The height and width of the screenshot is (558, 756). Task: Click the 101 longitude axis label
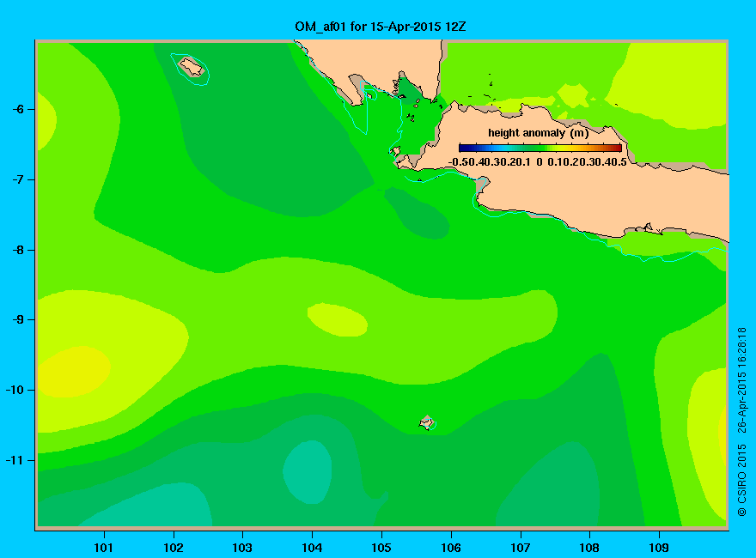point(103,548)
